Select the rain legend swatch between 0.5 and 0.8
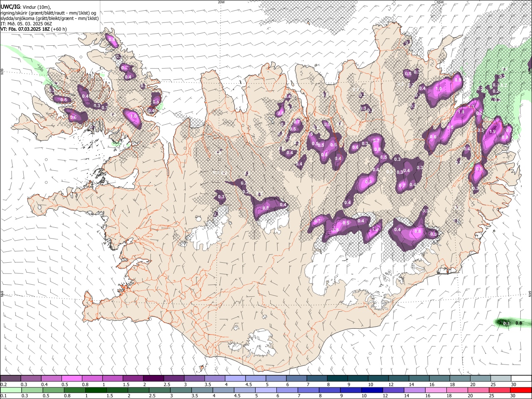 click(53, 390)
